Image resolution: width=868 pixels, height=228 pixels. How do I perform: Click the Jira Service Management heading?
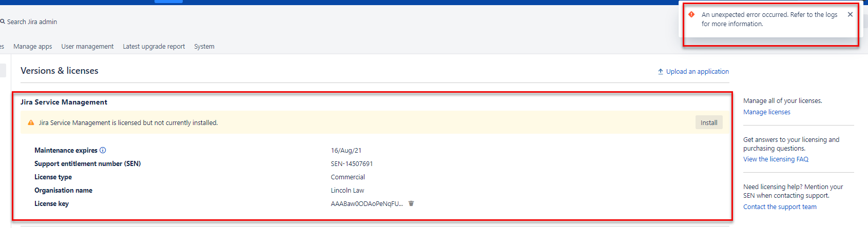(64, 102)
